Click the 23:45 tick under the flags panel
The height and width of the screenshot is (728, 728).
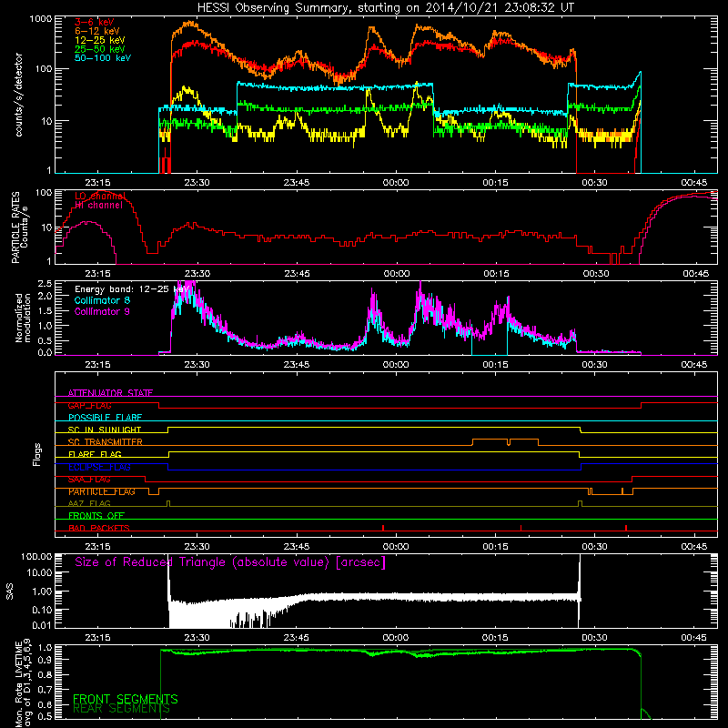[x=297, y=547]
